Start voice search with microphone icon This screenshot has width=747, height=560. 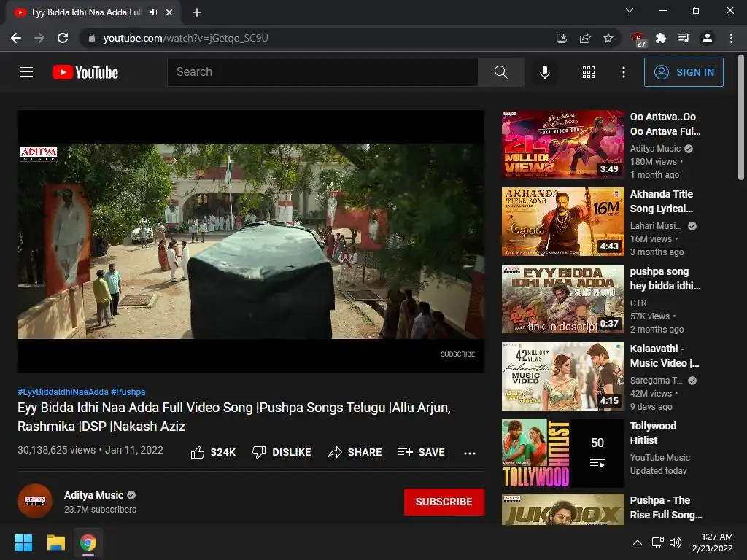coord(544,72)
